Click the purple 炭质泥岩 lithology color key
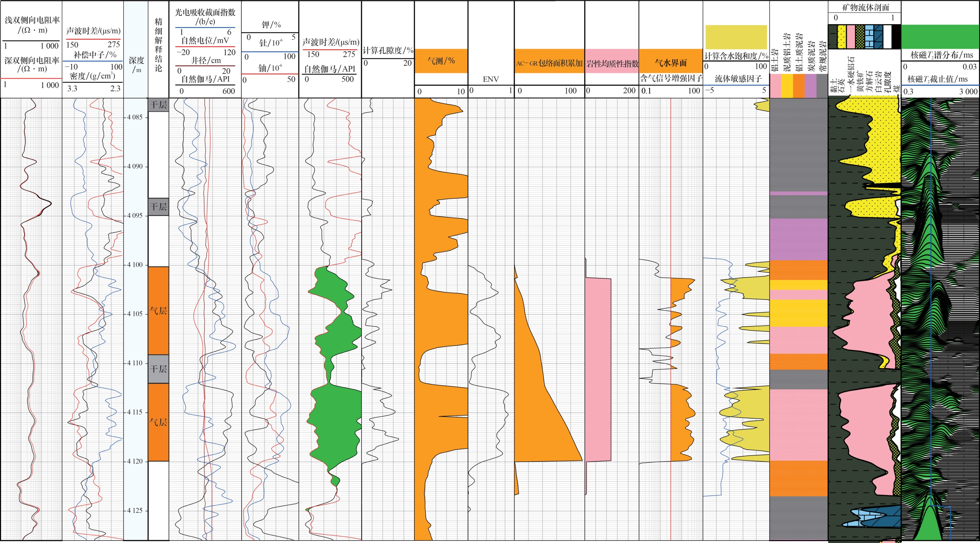Image resolution: width=980 pixels, height=543 pixels. click(x=811, y=86)
